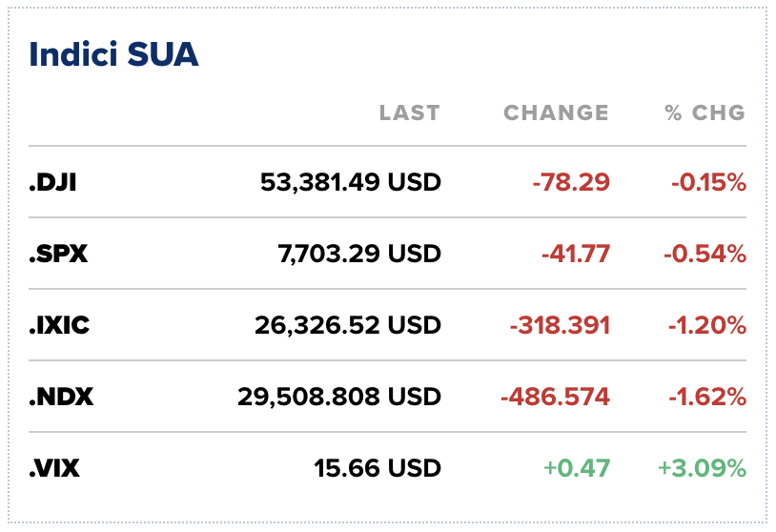776x532 pixels.
Task: Click the VIX percent change +3.09%
Action: [x=703, y=468]
